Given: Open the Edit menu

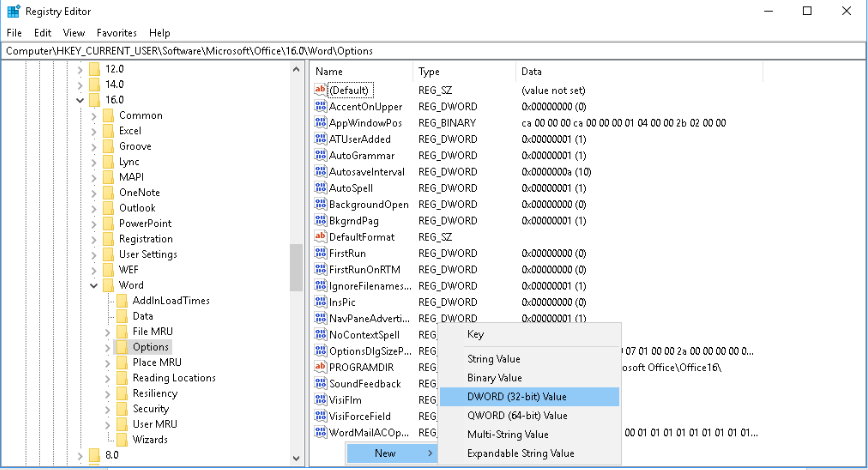Looking at the screenshot, I should pos(43,33).
